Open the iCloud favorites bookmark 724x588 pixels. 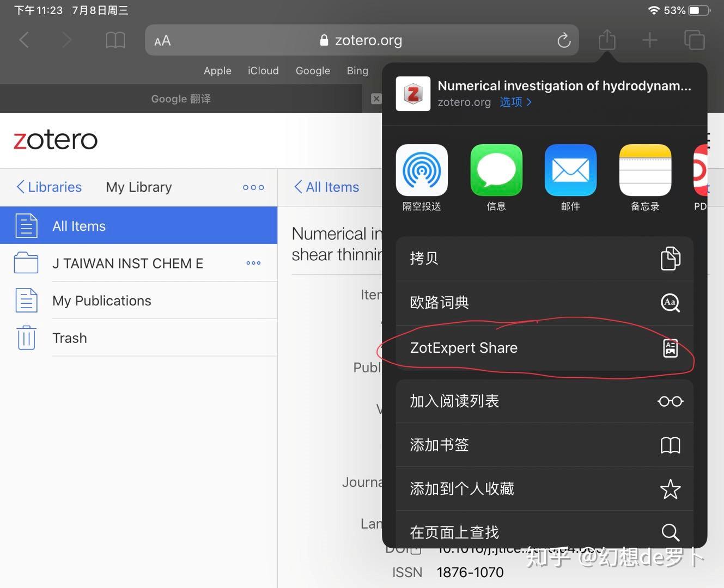click(x=263, y=71)
